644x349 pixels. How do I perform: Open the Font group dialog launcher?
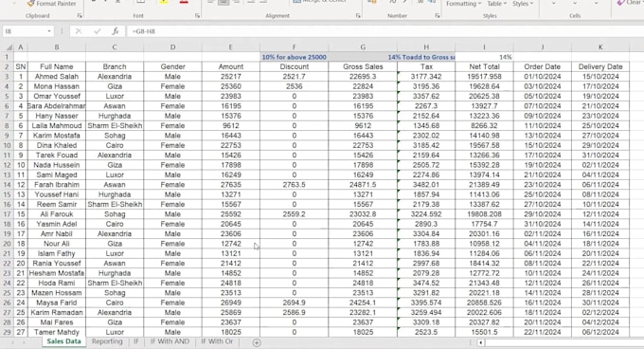pos(197,15)
